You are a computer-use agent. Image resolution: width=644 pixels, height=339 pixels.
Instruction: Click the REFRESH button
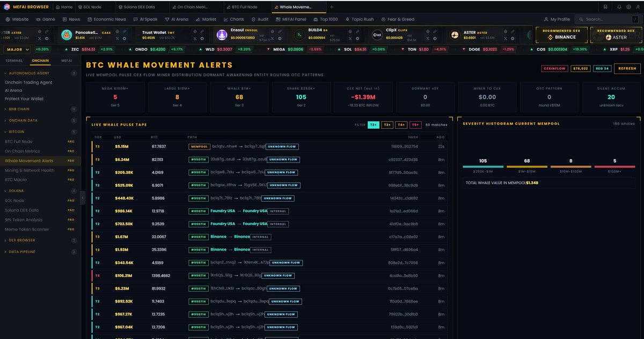627,69
